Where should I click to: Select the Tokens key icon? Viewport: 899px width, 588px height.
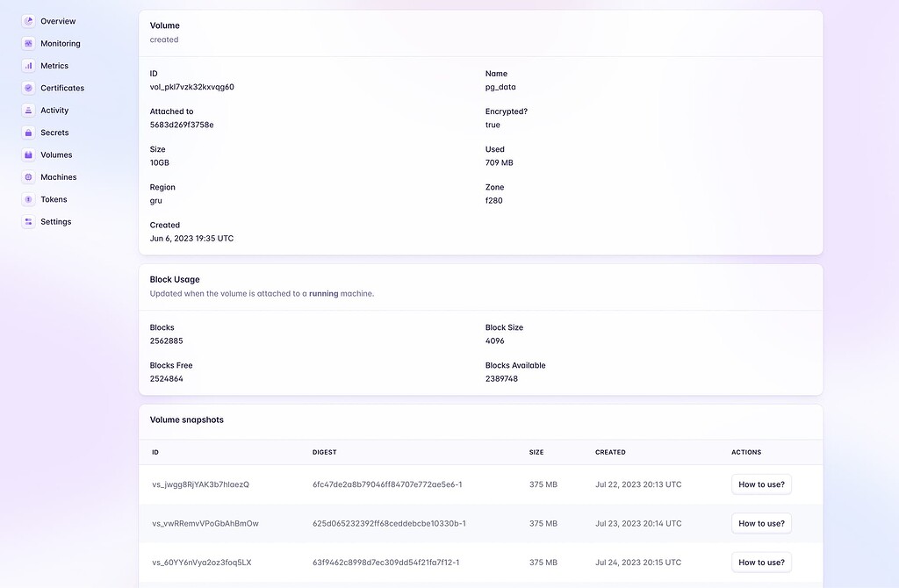point(29,199)
